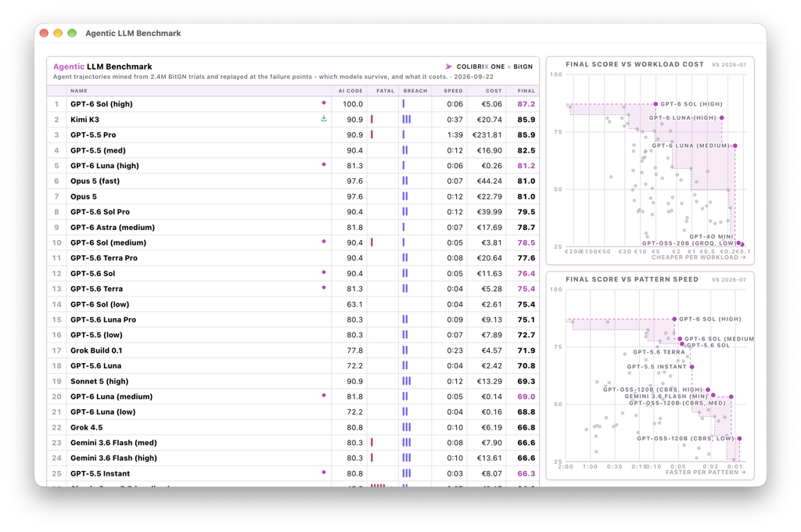Sort by the FINAL column header

point(526,91)
